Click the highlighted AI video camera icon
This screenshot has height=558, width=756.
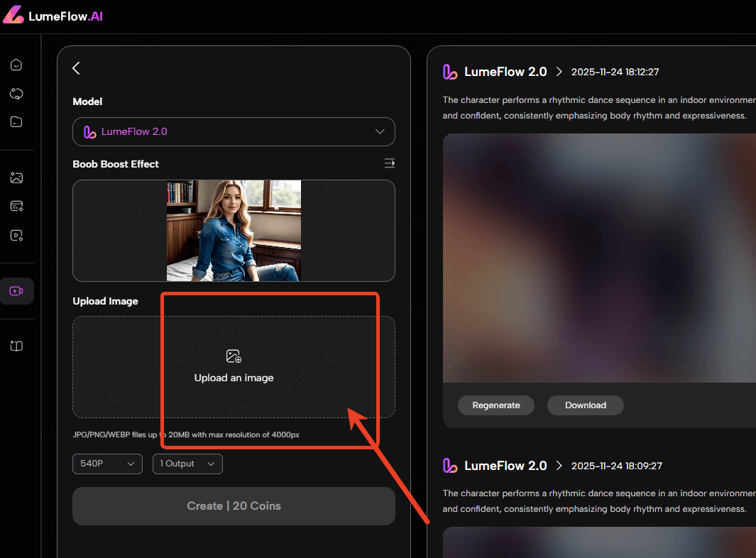(16, 290)
